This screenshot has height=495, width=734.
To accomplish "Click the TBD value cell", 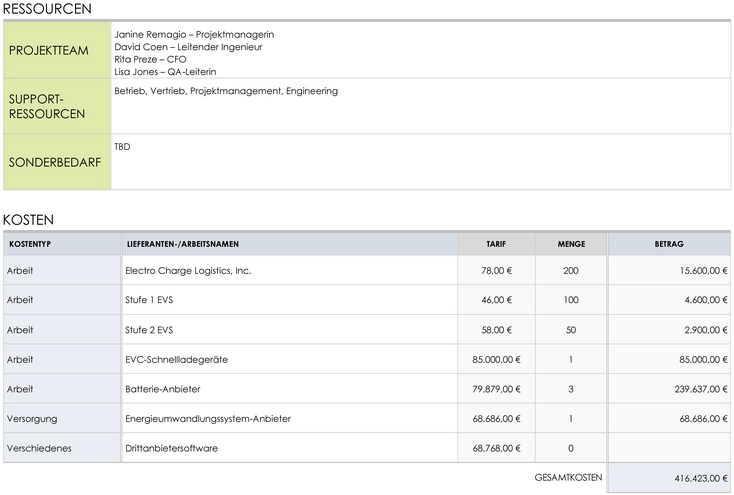I will coord(420,162).
